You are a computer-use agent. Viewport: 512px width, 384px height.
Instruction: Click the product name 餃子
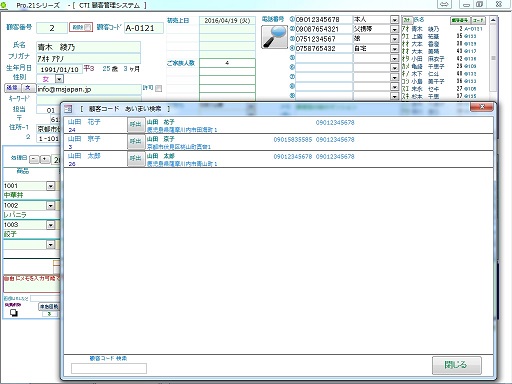tap(10, 234)
